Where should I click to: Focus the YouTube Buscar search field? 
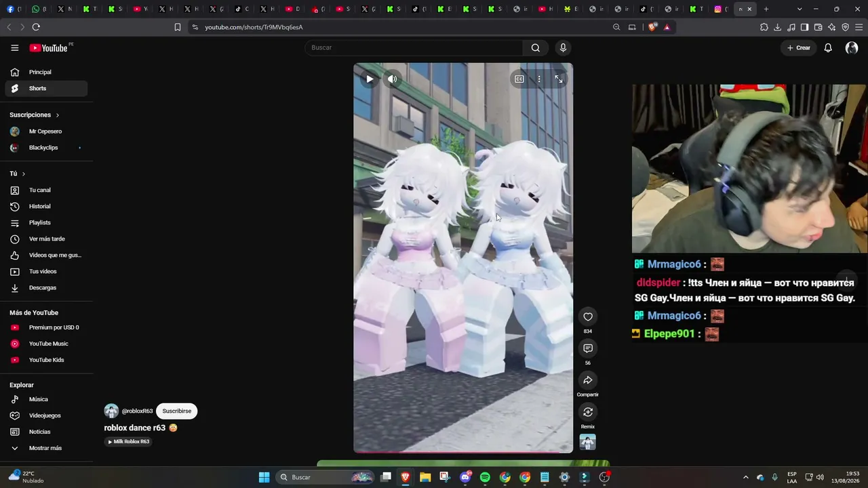pos(414,47)
